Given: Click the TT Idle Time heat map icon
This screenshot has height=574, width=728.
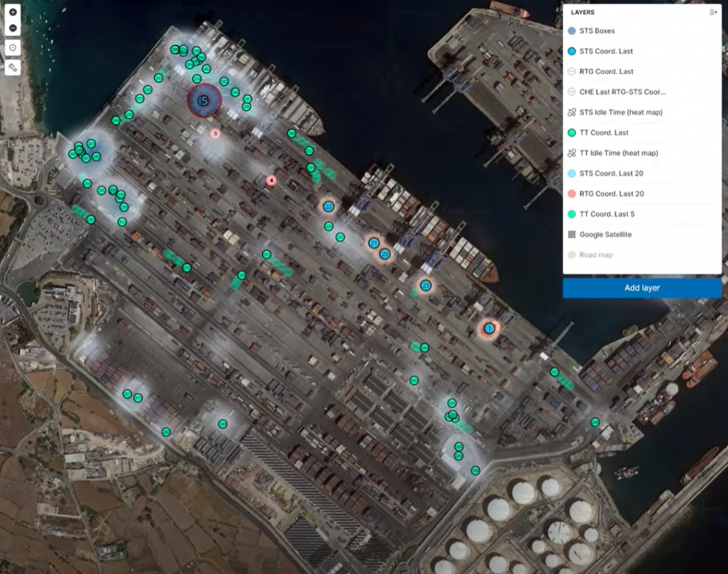Looking at the screenshot, I should pyautogui.click(x=571, y=154).
